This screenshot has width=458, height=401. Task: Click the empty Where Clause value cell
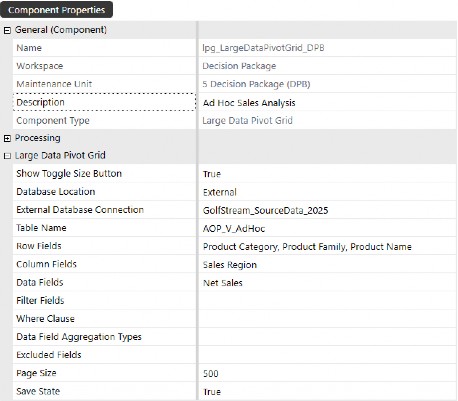[327, 319]
